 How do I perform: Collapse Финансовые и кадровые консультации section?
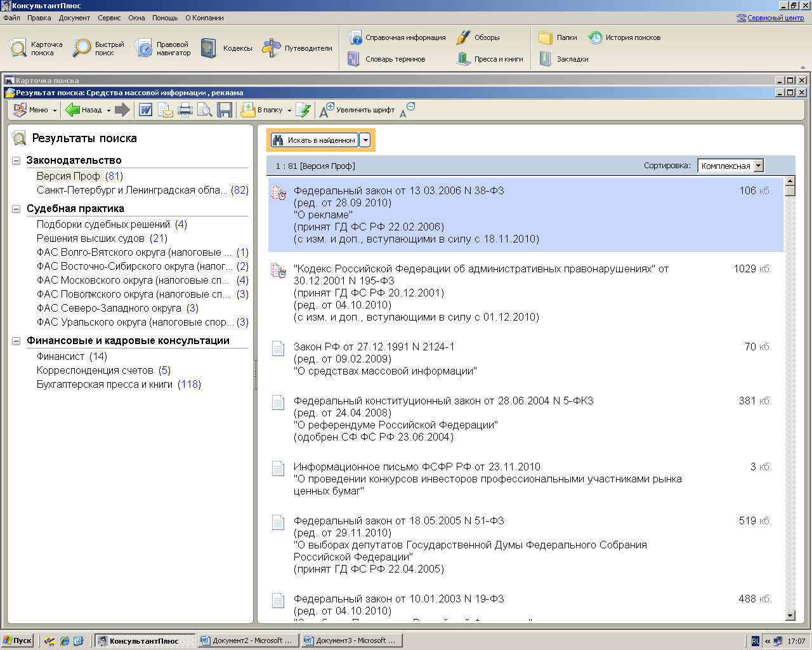tap(16, 341)
